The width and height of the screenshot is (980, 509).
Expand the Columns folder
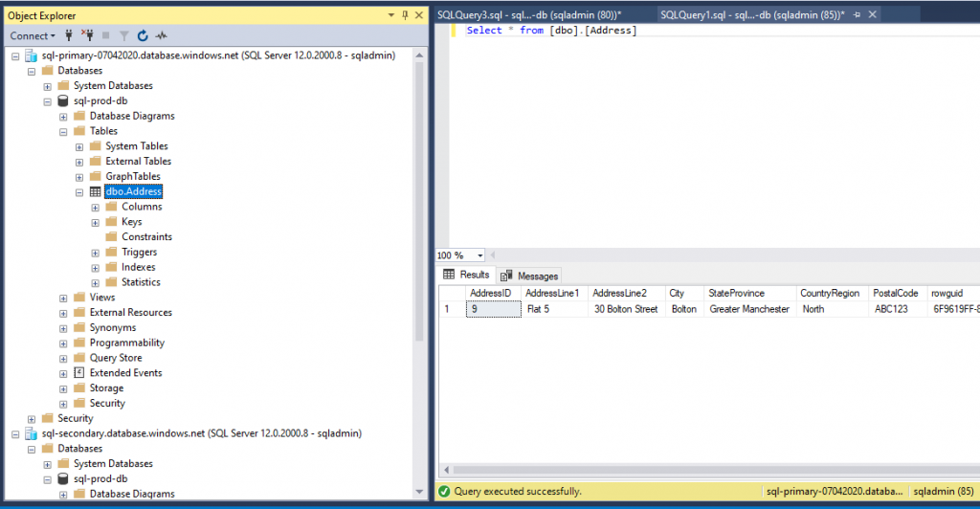95,208
